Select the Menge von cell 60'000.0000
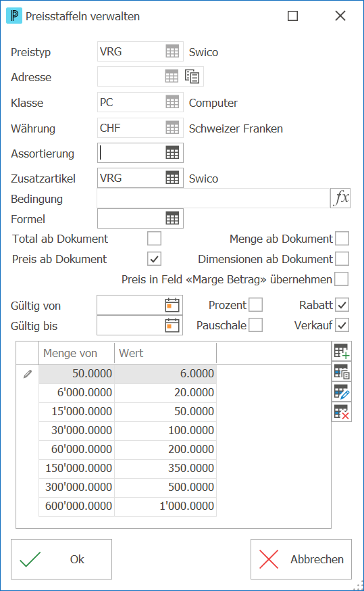The width and height of the screenshot is (364, 591). click(x=77, y=450)
